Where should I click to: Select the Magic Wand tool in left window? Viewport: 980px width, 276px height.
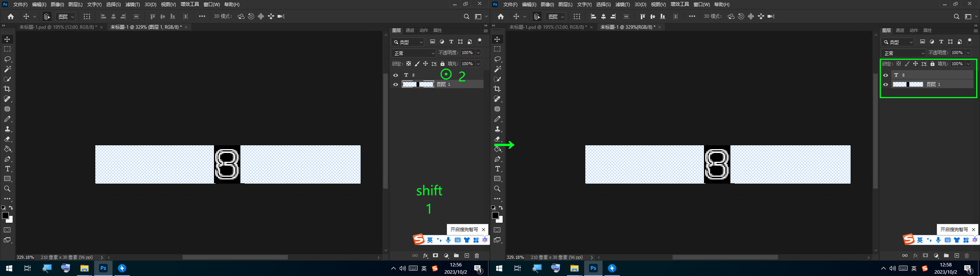tap(7, 69)
